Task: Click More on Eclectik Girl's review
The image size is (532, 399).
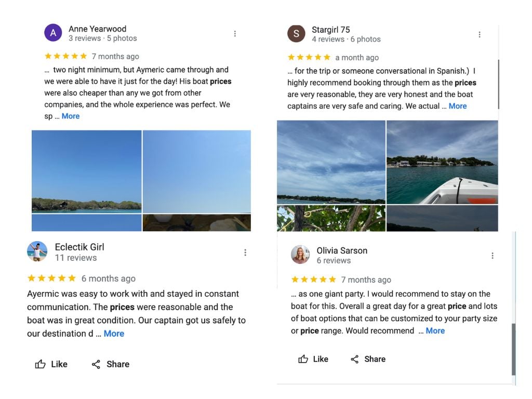Action: pyautogui.click(x=114, y=334)
